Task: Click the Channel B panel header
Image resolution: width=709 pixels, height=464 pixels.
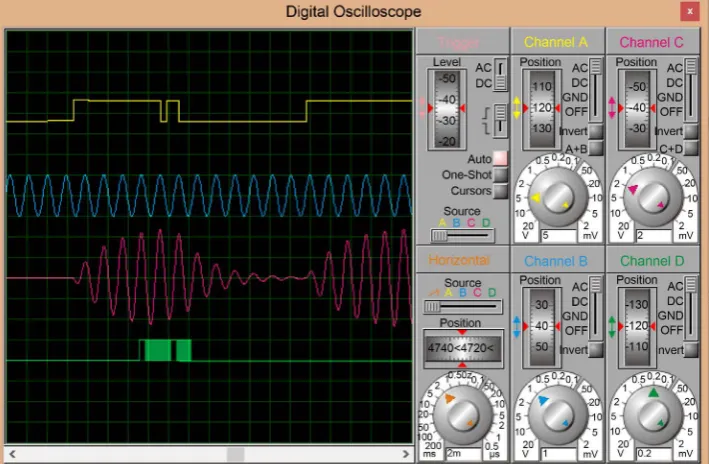Action: click(x=557, y=261)
